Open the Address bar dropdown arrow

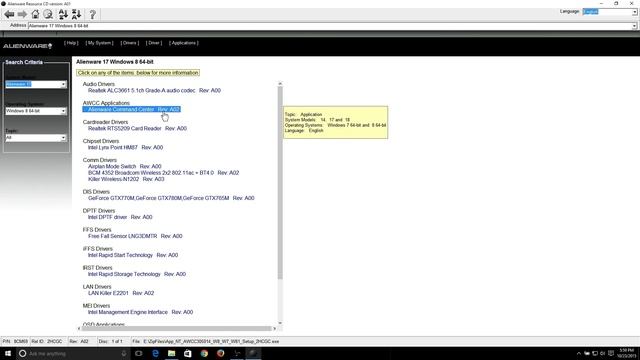click(634, 26)
